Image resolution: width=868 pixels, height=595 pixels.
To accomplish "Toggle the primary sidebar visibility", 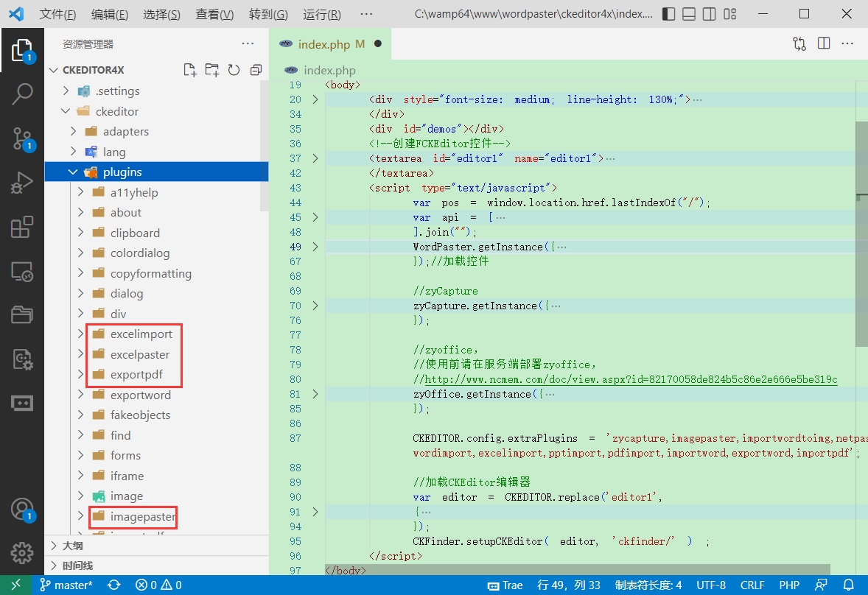I will [668, 15].
